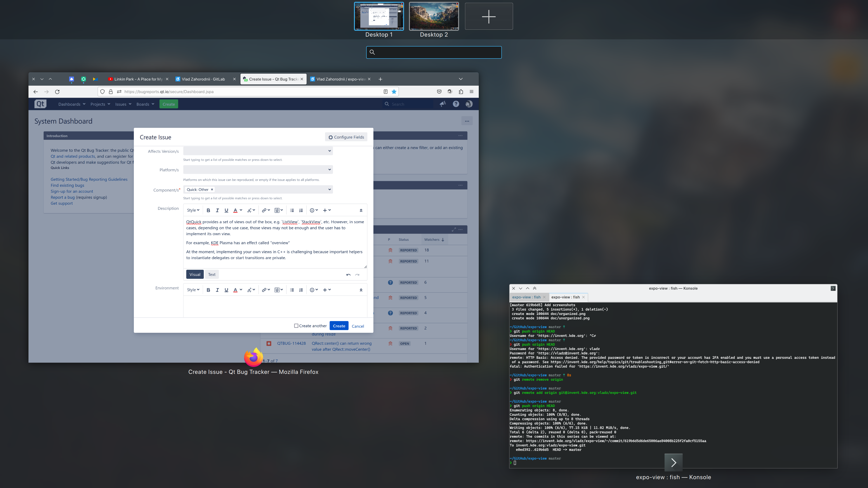This screenshot has height=488, width=868.
Task: Click the Firefox tracking protection shield icon
Action: pos(102,91)
